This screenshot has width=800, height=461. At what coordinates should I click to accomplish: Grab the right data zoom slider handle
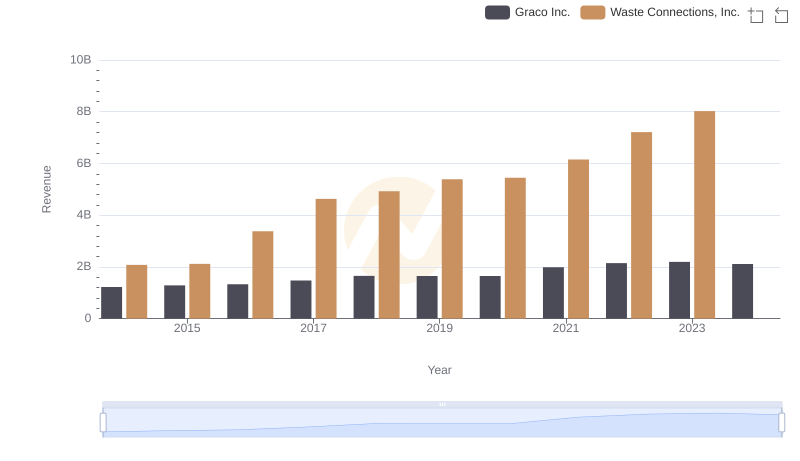(782, 423)
